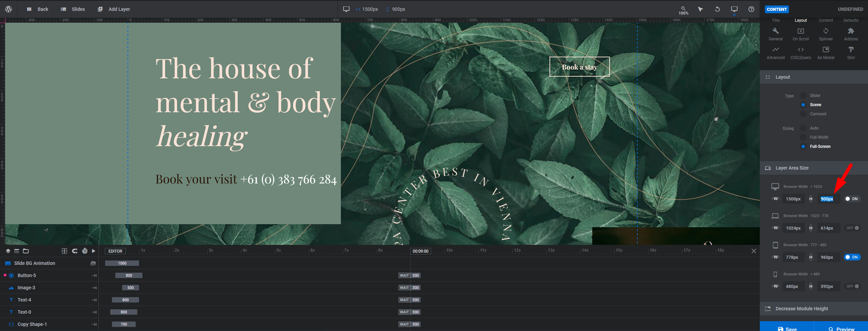Screen dimensions: 868x331
Task: Select the Slide BG Animation row
Action: click(x=49, y=263)
